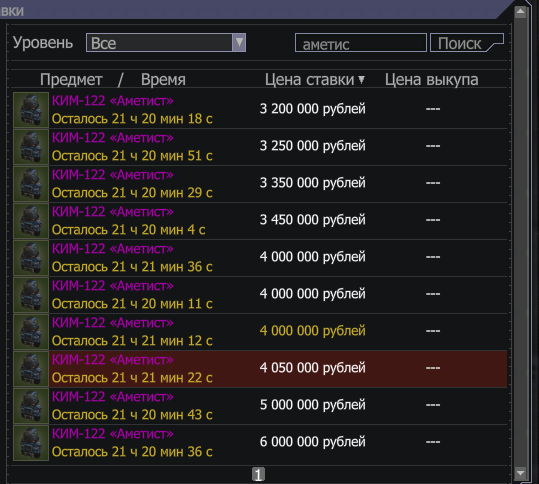Click the armor icon of the 3 450 000 lot
This screenshot has height=484, width=539.
tap(31, 221)
